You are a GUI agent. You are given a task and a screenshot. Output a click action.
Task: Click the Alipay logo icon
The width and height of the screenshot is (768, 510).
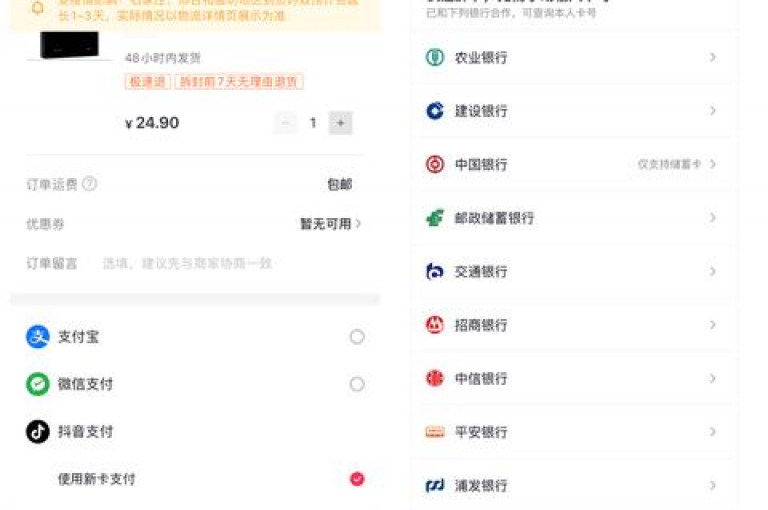coord(38,337)
